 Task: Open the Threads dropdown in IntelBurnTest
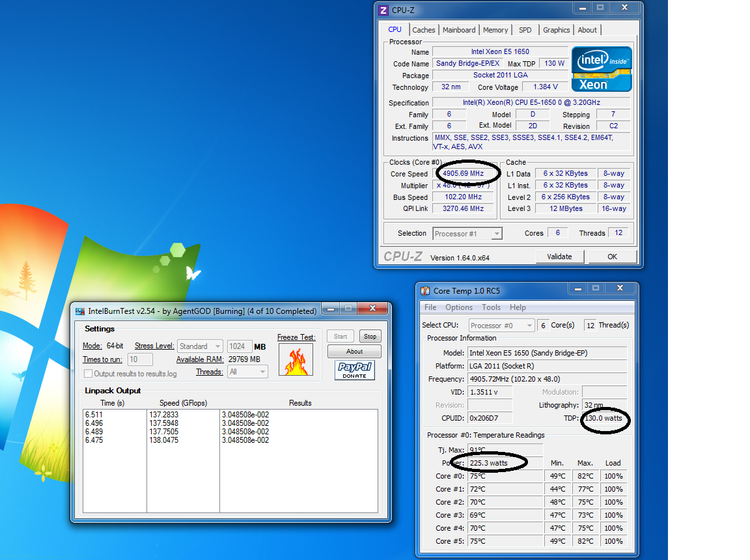pyautogui.click(x=247, y=372)
